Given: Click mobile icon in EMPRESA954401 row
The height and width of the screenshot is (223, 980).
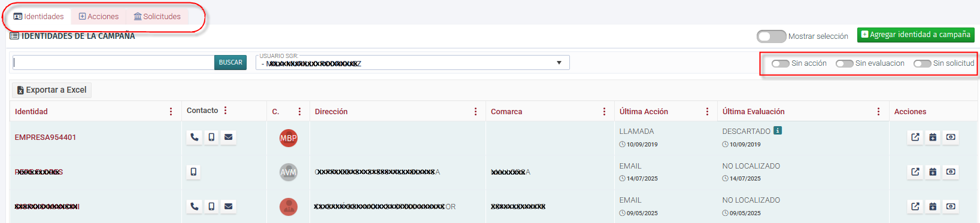Looking at the screenshot, I should tap(211, 137).
